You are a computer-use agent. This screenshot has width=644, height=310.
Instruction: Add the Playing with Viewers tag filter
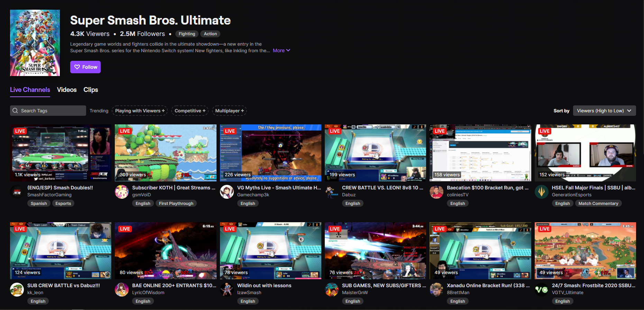tap(140, 111)
